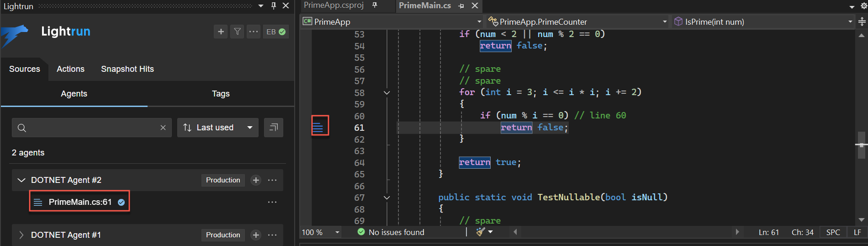This screenshot has height=246, width=868.
Task: Click the Production tag on DOTNET Agent #2
Action: point(223,180)
